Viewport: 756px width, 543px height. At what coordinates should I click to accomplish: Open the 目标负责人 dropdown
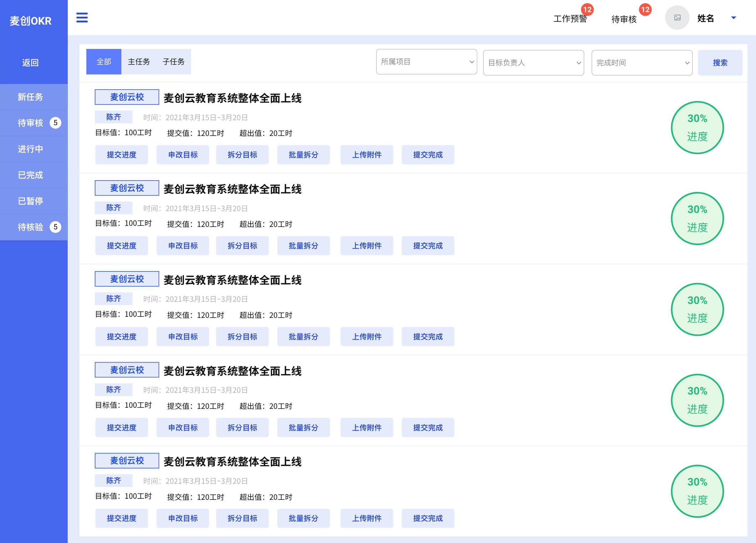click(533, 63)
